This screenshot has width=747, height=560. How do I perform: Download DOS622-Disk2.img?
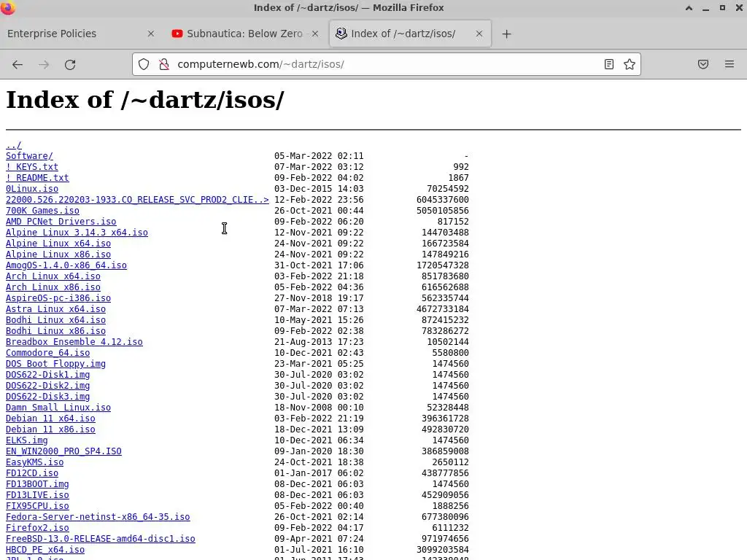coord(47,386)
